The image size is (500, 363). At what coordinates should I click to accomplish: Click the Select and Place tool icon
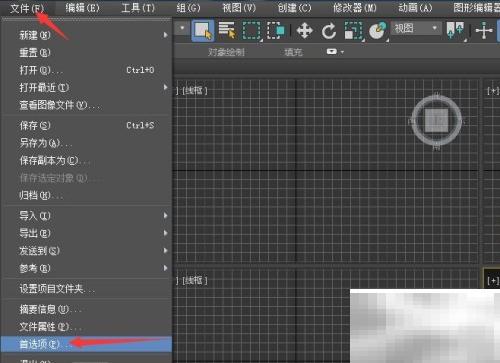[x=378, y=31]
